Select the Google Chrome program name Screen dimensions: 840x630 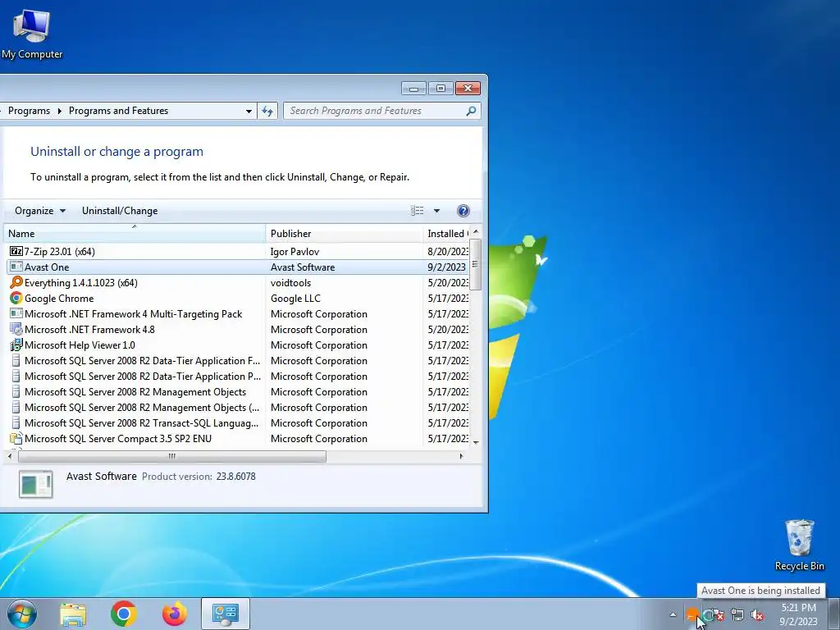59,299
